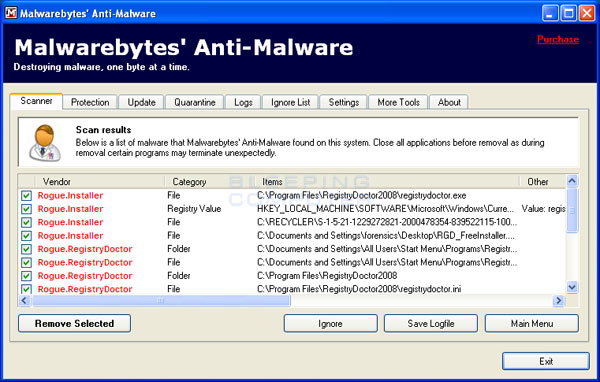Click the 'Registry Value' category cell
Image resolution: width=600 pixels, height=382 pixels.
pyautogui.click(x=194, y=209)
